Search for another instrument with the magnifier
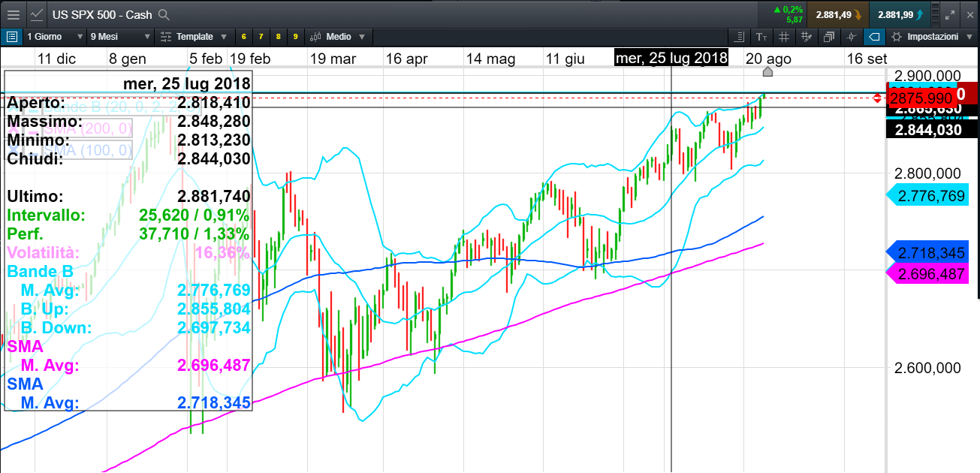Screen dimensions: 980x473 tap(164, 14)
